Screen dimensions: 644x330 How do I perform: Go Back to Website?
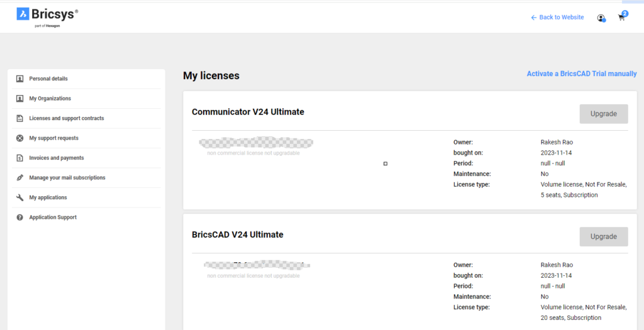point(557,17)
